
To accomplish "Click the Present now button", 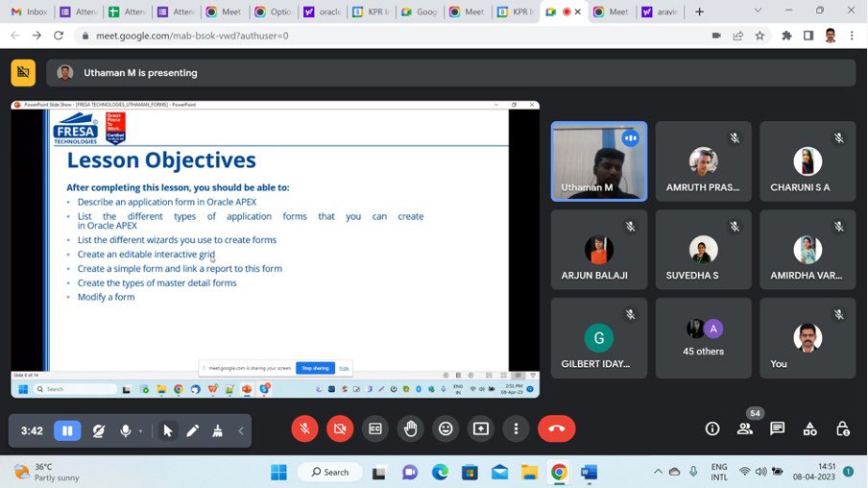I will pos(481,428).
